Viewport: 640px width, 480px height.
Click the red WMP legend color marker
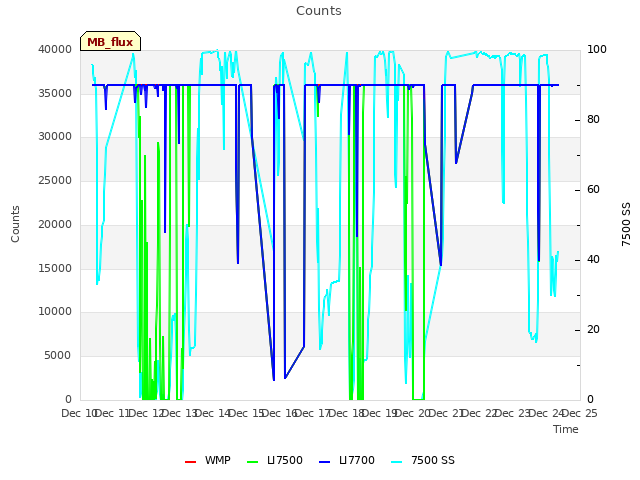[190, 462]
